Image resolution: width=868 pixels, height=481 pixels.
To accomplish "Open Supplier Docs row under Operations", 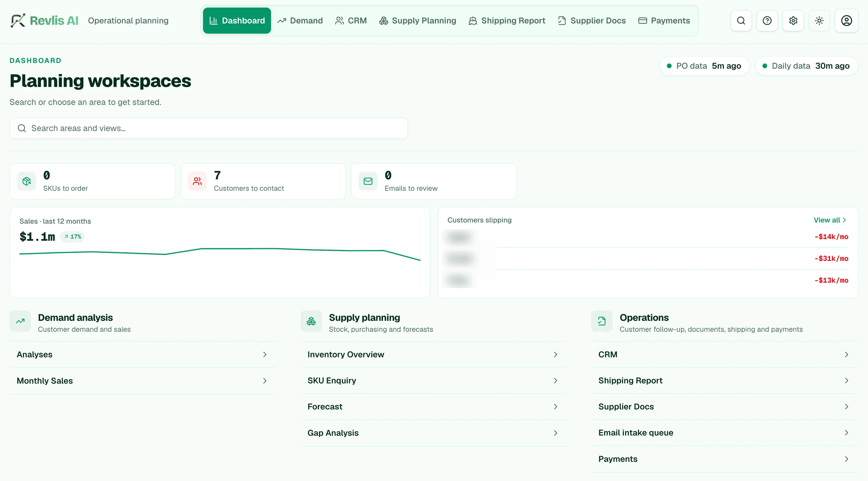I will 724,407.
